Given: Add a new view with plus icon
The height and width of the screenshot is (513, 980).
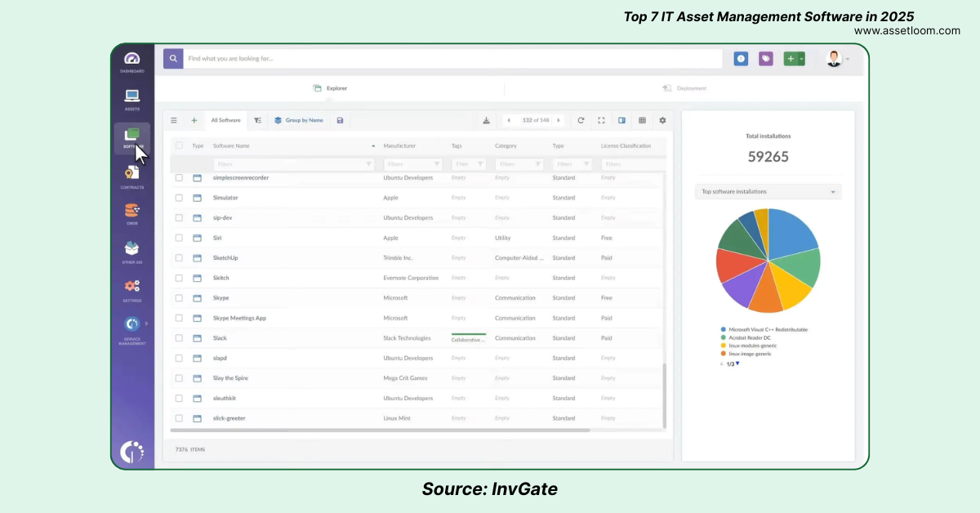Looking at the screenshot, I should pos(194,120).
